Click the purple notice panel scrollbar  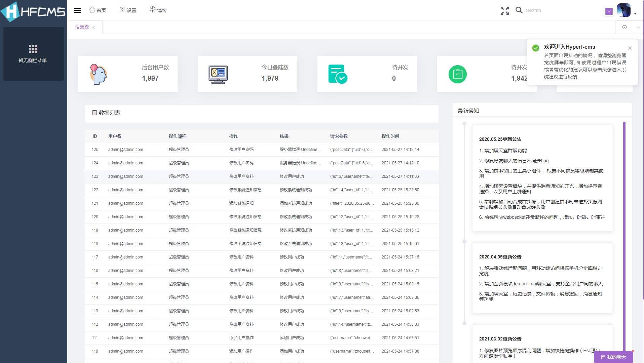point(624,237)
